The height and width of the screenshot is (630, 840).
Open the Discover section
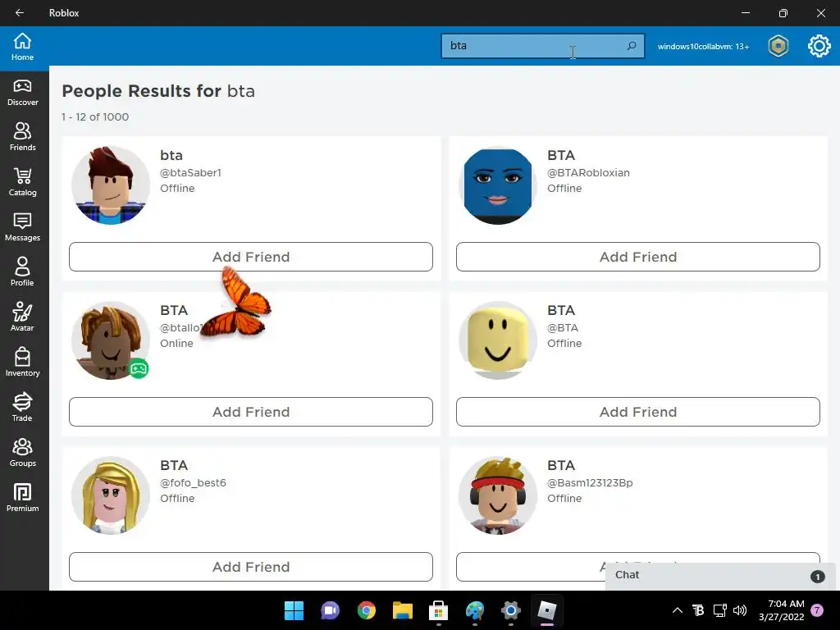click(22, 93)
